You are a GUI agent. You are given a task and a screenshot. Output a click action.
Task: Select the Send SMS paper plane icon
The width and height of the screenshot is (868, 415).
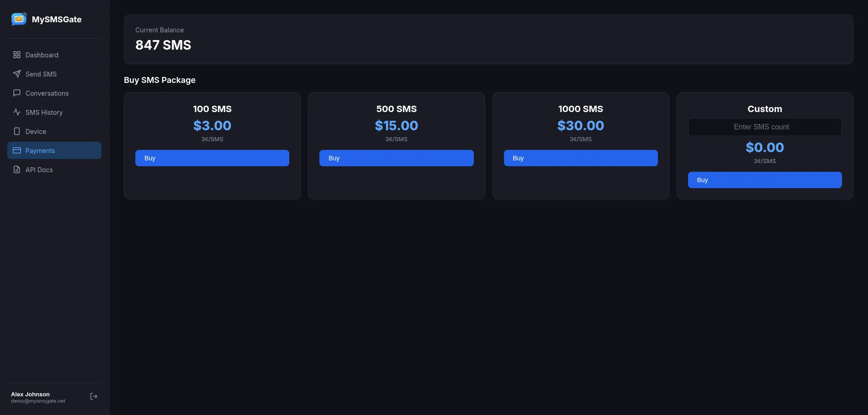coord(17,74)
